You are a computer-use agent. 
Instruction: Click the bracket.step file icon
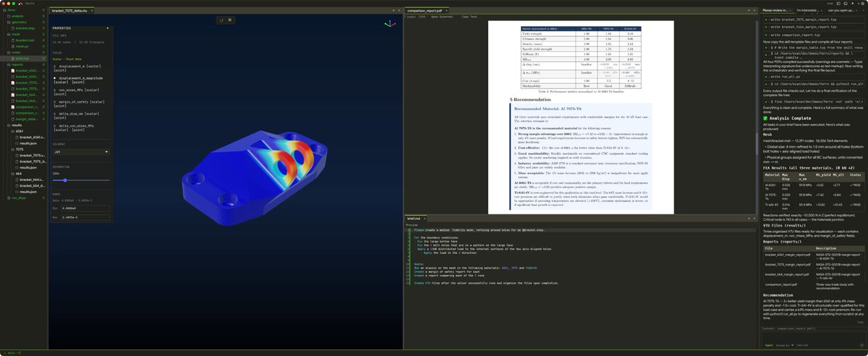pyautogui.click(x=13, y=27)
